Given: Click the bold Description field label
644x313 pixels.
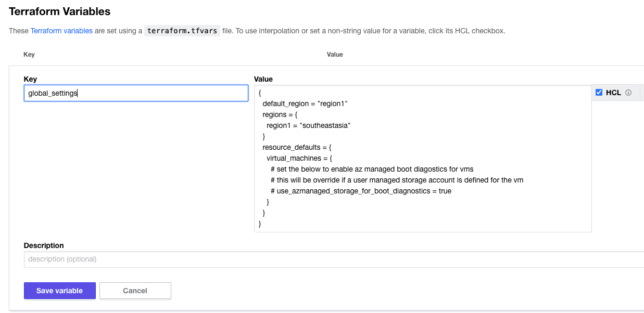Looking at the screenshot, I should pos(44,245).
